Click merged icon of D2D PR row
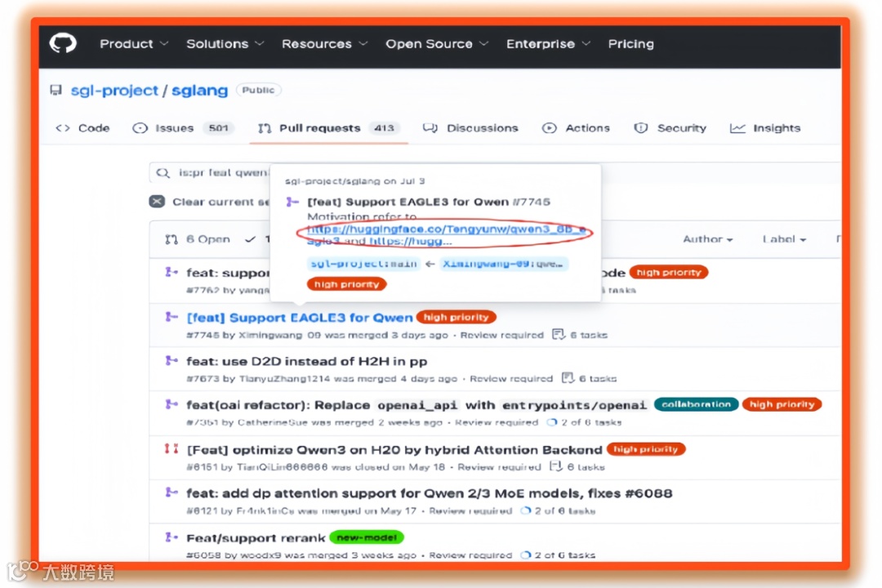The height and width of the screenshot is (588, 882). tap(171, 361)
